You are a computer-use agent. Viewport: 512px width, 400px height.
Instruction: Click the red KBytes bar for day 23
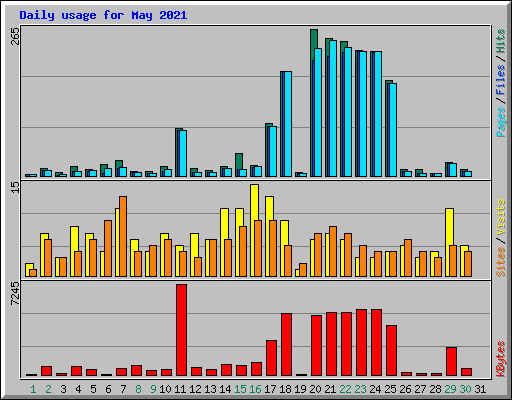tap(361, 343)
